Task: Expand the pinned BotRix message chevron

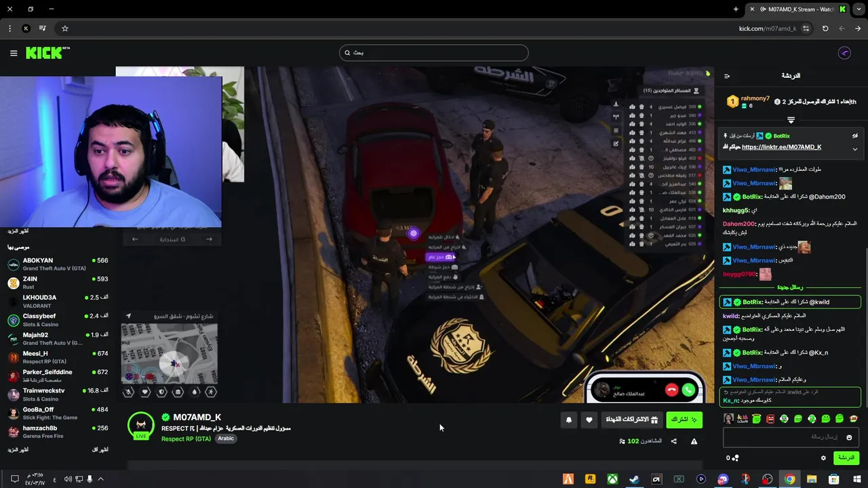Action: (854, 148)
